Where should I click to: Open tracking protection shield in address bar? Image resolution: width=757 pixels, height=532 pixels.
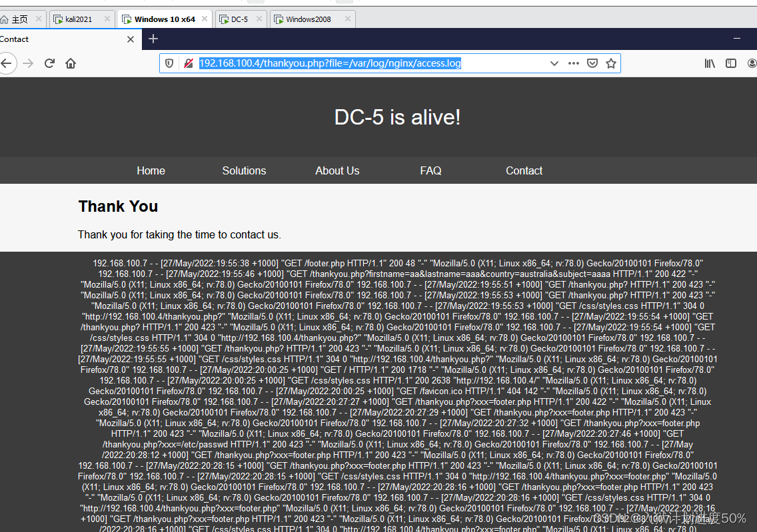[169, 63]
